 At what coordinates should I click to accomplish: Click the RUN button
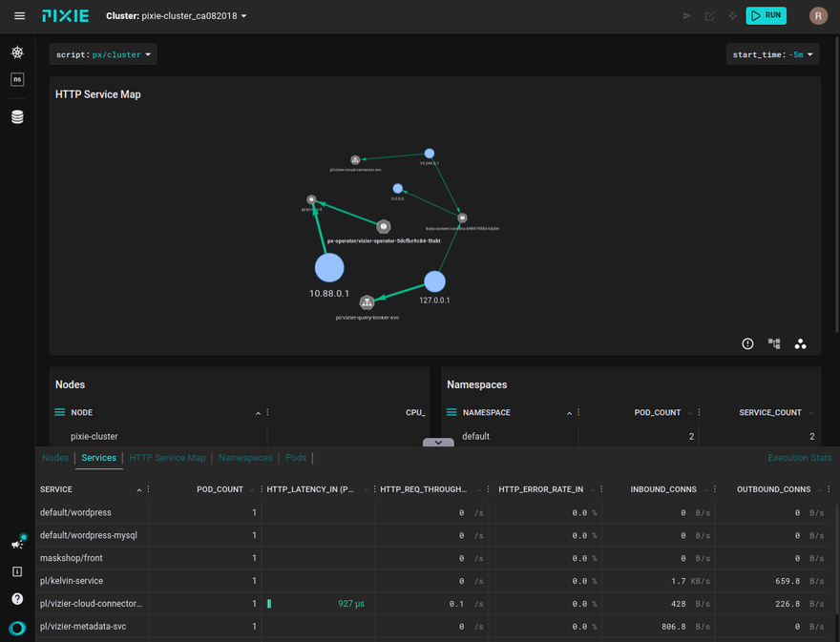click(x=766, y=15)
